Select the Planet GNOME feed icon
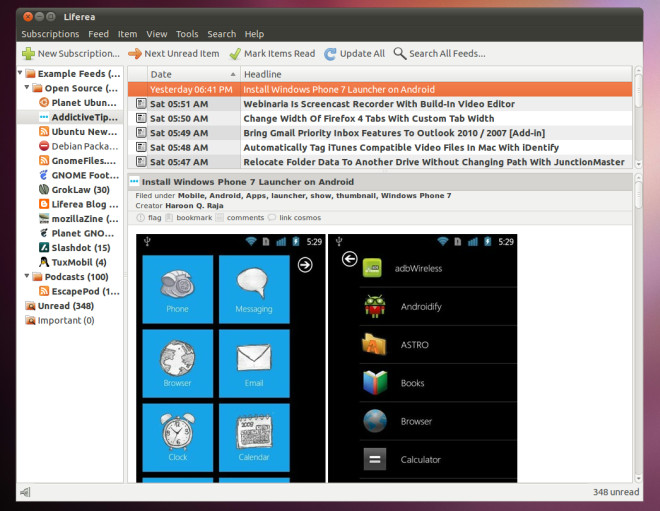Image resolution: width=660 pixels, height=511 pixels. (x=44, y=233)
